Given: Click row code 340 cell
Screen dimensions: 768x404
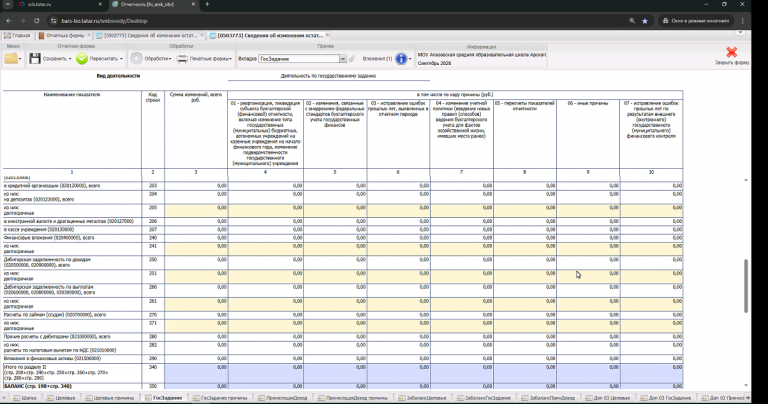Looking at the screenshot, I should click(153, 373).
